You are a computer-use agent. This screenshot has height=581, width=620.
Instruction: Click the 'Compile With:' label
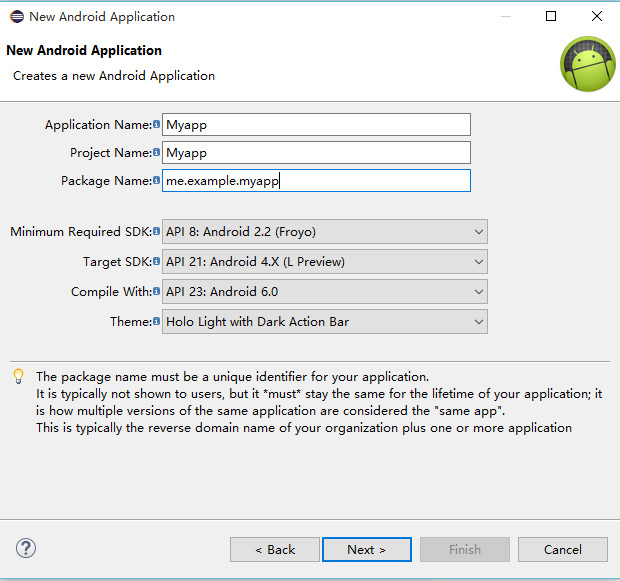point(112,291)
